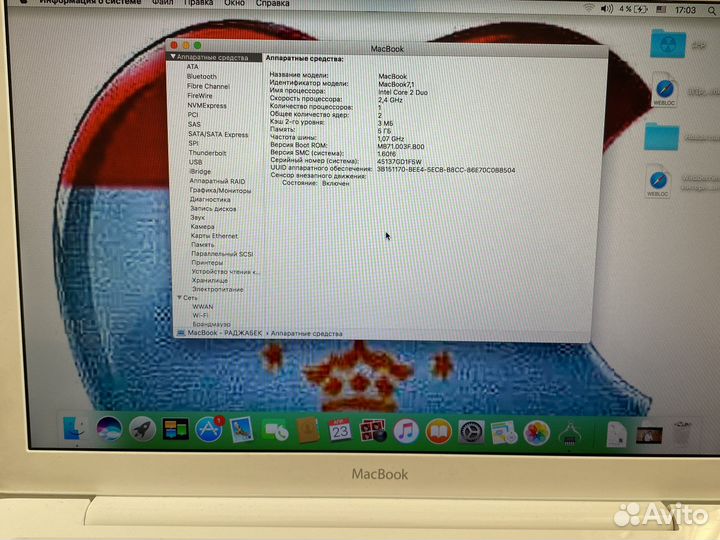Open the Файл menu
This screenshot has height=540, width=720.
click(x=163, y=3)
